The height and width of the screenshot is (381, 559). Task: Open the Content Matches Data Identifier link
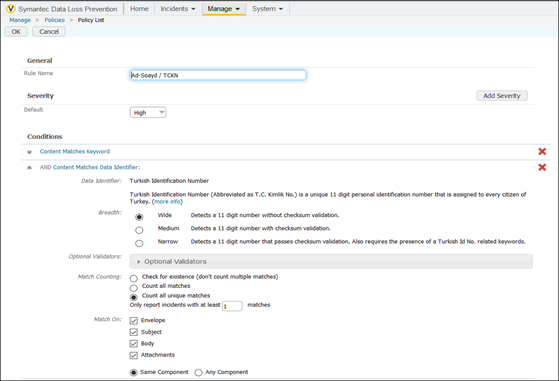click(97, 167)
